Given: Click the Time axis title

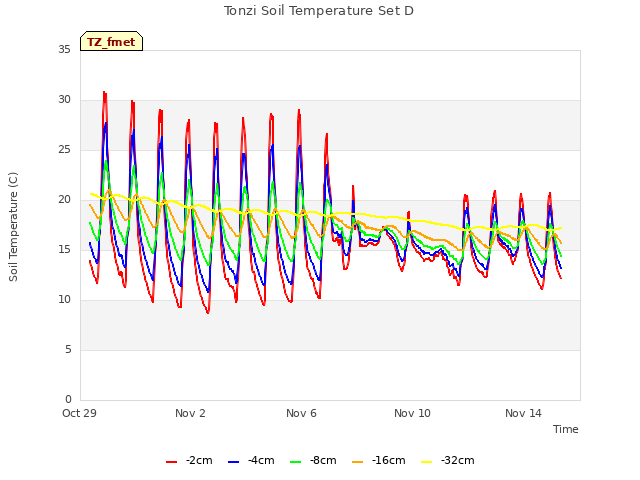Looking at the screenshot, I should 566,429.
